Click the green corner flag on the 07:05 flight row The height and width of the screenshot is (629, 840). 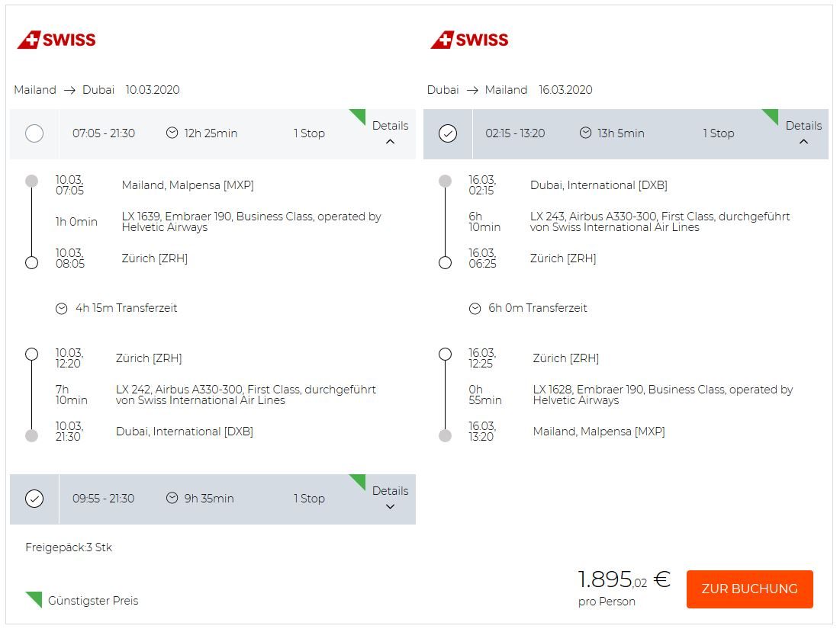359,115
